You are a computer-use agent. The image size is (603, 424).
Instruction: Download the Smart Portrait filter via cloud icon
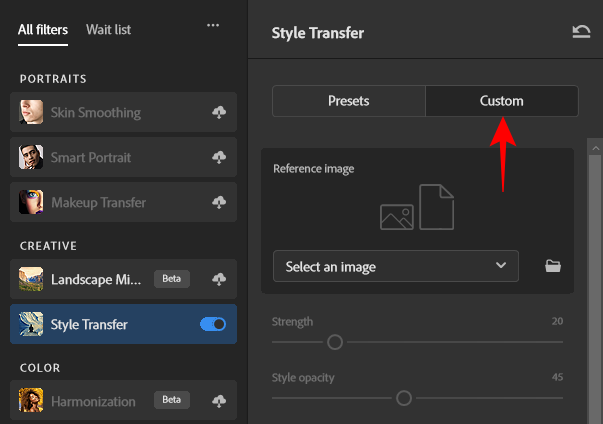click(219, 157)
